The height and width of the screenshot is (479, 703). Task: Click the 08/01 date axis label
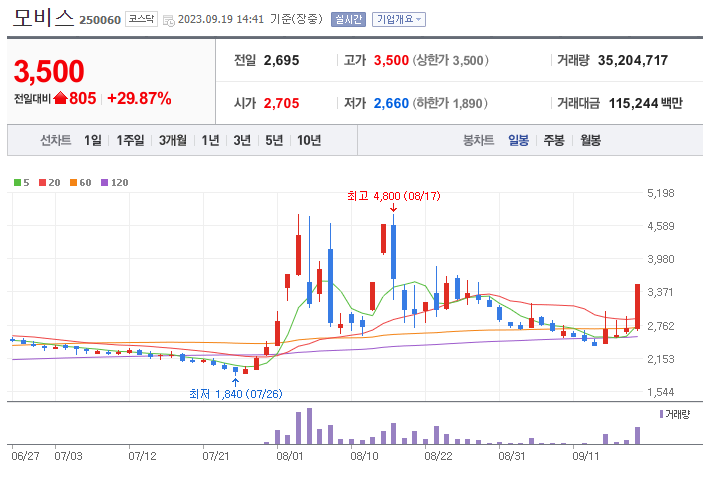point(290,456)
